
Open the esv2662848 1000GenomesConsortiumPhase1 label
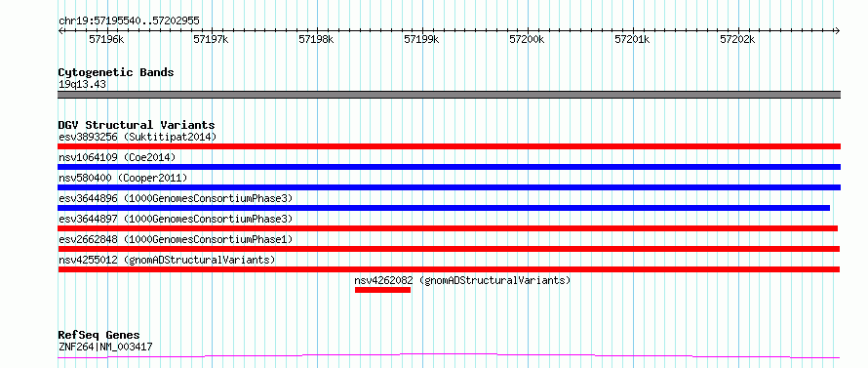tap(175, 239)
